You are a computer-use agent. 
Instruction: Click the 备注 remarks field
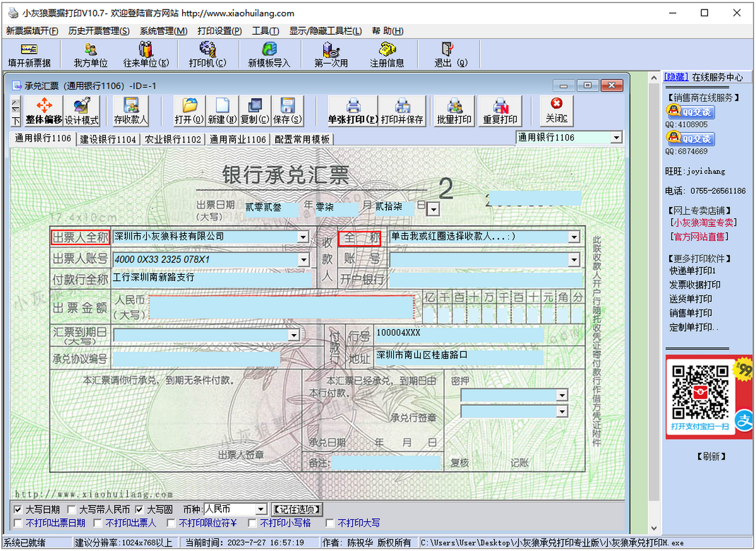click(x=386, y=463)
